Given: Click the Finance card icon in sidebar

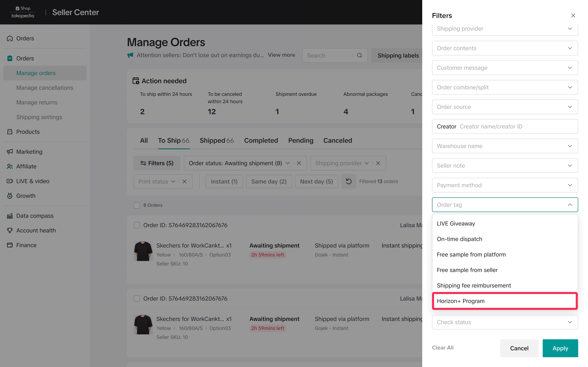Looking at the screenshot, I should click(10, 245).
